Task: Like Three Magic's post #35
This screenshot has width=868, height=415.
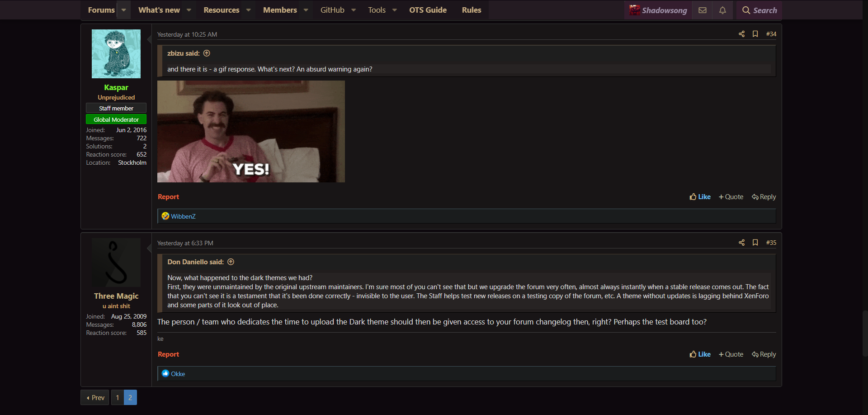Action: coord(700,354)
